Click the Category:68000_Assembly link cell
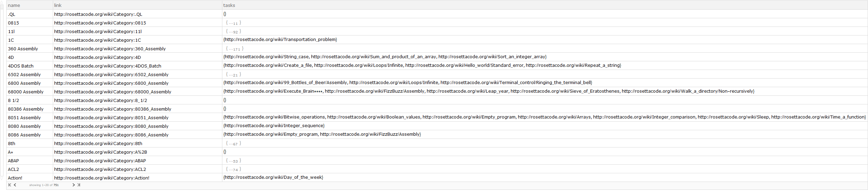The image size is (868, 195). click(137, 92)
